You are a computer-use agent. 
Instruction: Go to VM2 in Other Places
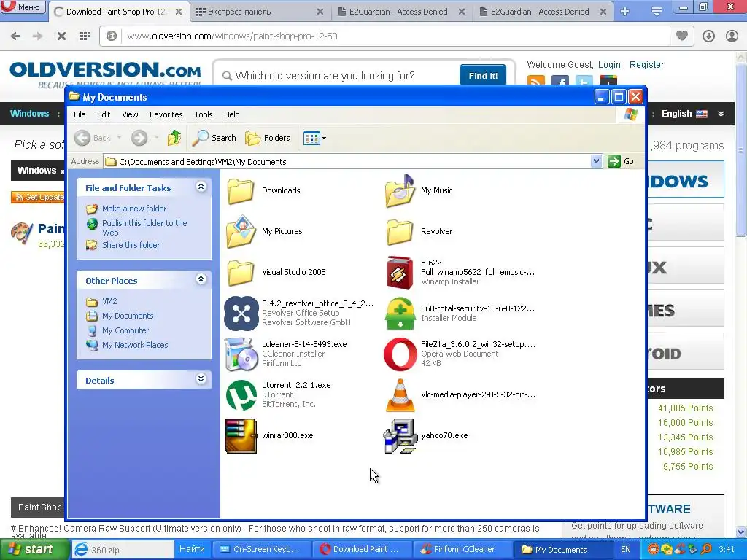click(109, 301)
